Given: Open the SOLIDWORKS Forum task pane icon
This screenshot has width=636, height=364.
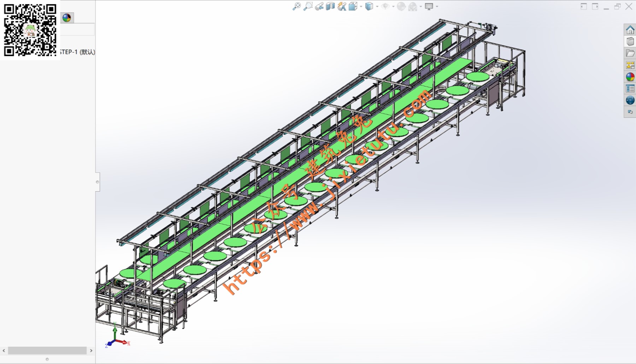Looking at the screenshot, I should [x=630, y=100].
